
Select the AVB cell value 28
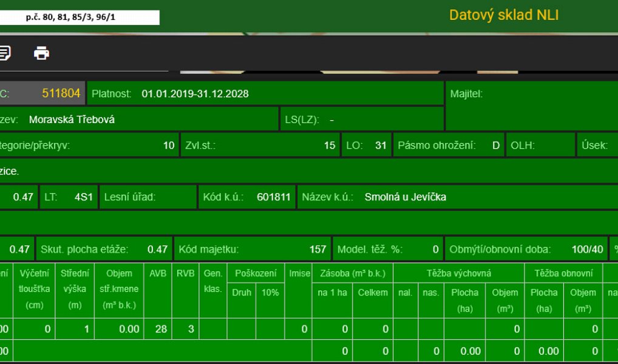point(161,329)
